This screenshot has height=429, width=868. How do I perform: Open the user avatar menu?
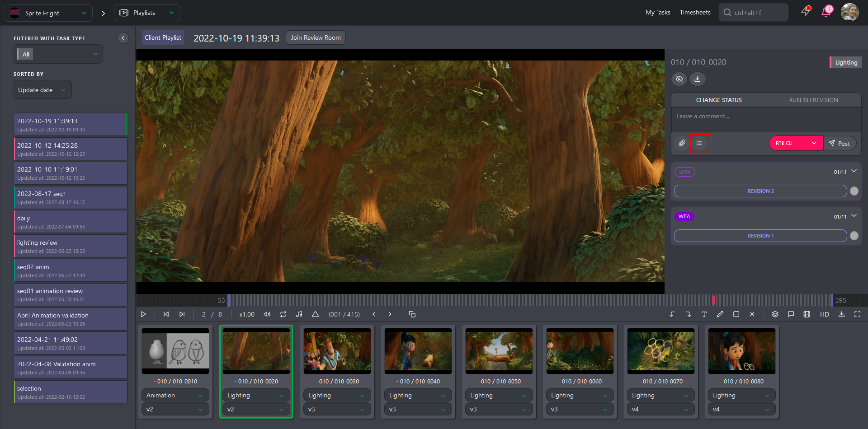849,12
